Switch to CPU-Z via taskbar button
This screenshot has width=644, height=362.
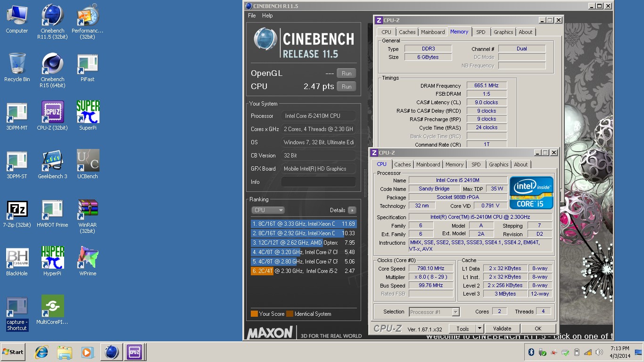(x=134, y=352)
